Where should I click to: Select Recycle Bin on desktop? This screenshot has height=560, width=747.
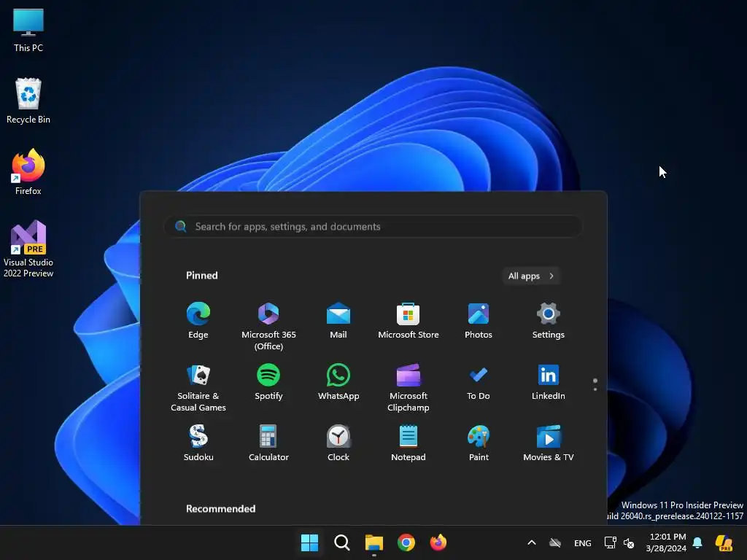pyautogui.click(x=28, y=101)
